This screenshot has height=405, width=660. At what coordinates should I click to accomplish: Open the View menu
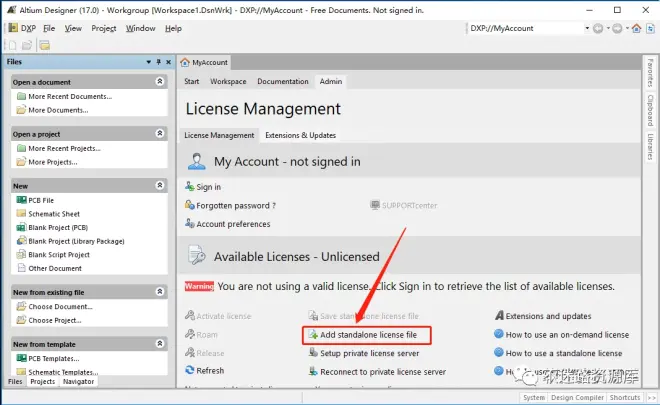73,28
